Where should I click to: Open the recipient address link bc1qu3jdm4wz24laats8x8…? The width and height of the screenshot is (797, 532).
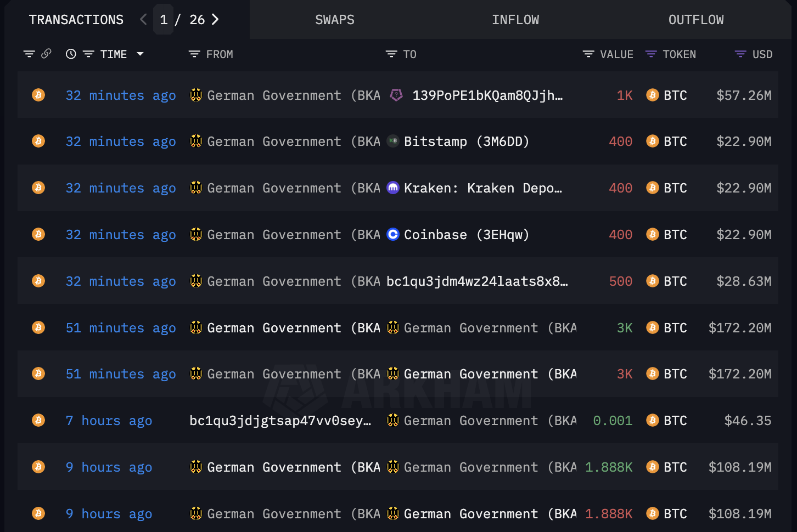coord(478,281)
